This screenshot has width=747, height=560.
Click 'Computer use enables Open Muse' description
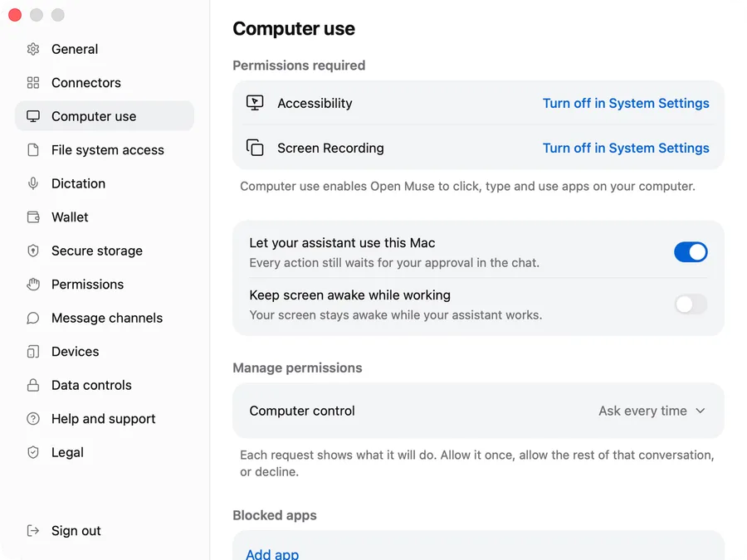[x=467, y=186]
